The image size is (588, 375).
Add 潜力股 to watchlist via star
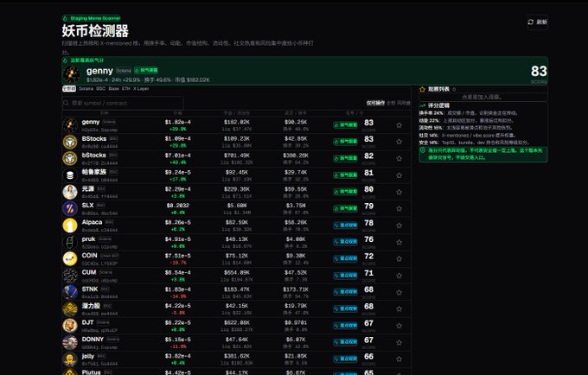399,309
